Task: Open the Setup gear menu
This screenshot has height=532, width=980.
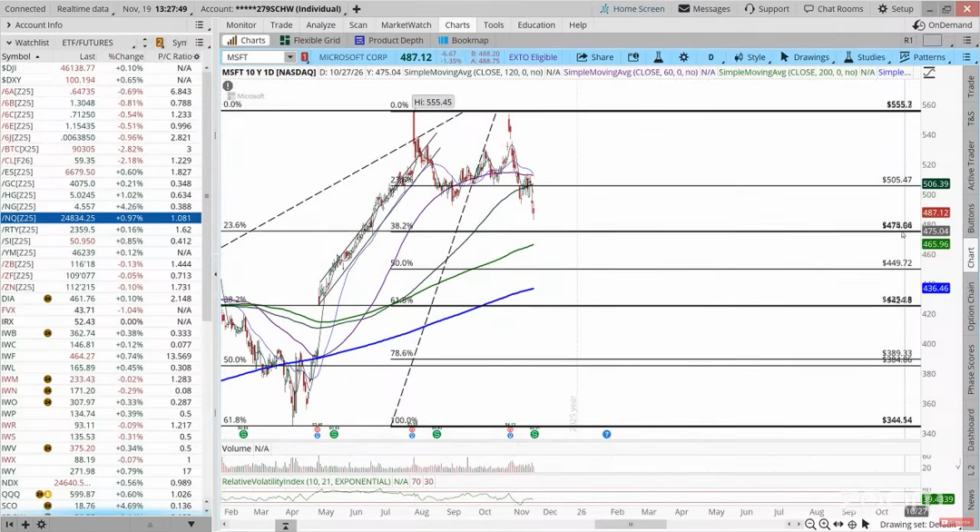Action: [x=896, y=9]
